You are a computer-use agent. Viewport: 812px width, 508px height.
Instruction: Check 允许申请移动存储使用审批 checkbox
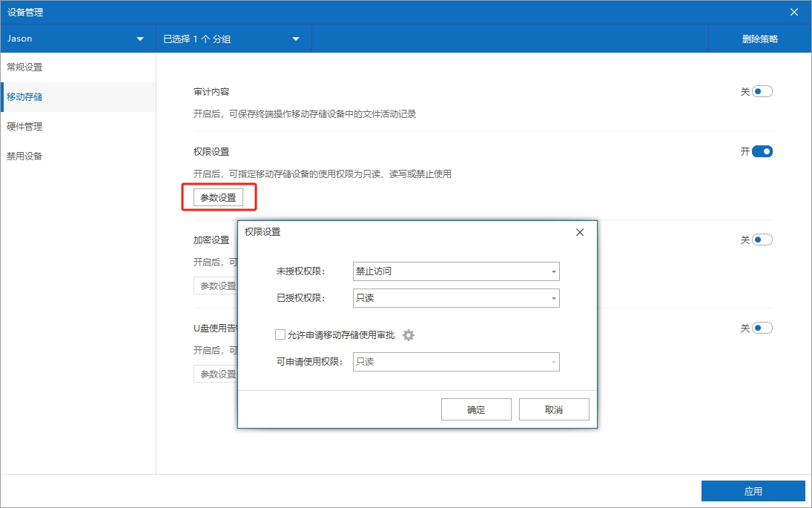(280, 335)
